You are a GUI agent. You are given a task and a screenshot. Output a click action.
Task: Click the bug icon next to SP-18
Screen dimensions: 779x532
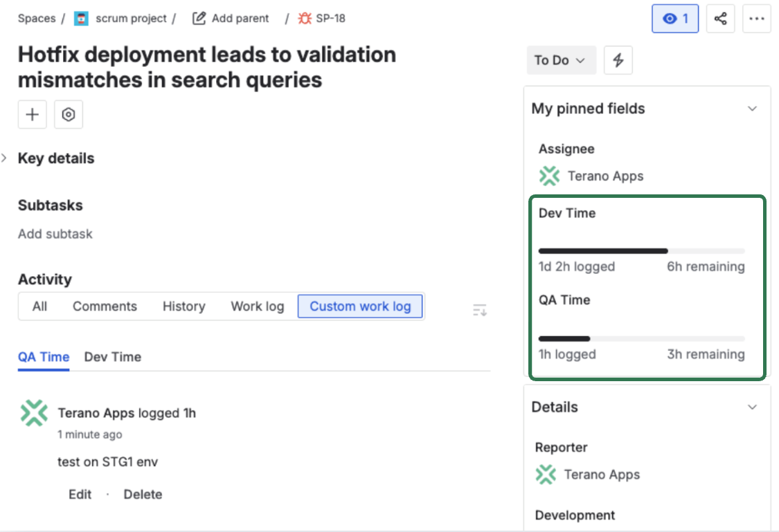coord(303,18)
